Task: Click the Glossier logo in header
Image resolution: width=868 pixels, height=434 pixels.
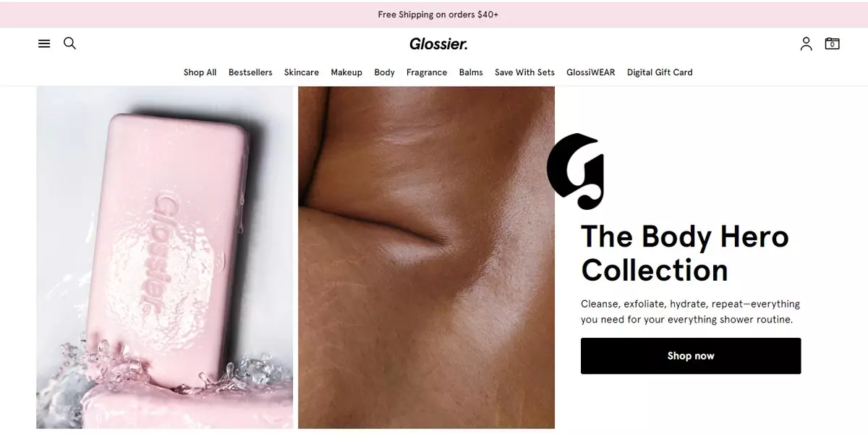Action: 438,44
